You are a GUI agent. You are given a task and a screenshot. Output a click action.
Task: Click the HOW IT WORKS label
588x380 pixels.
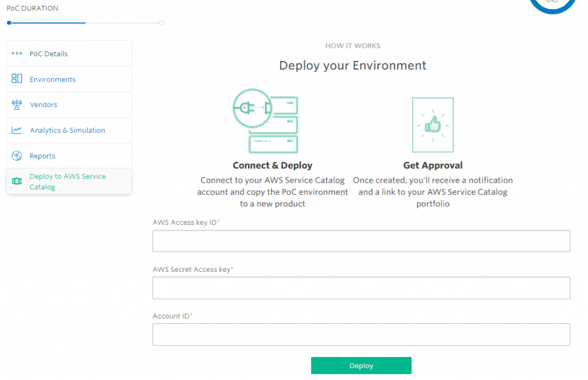(x=353, y=46)
